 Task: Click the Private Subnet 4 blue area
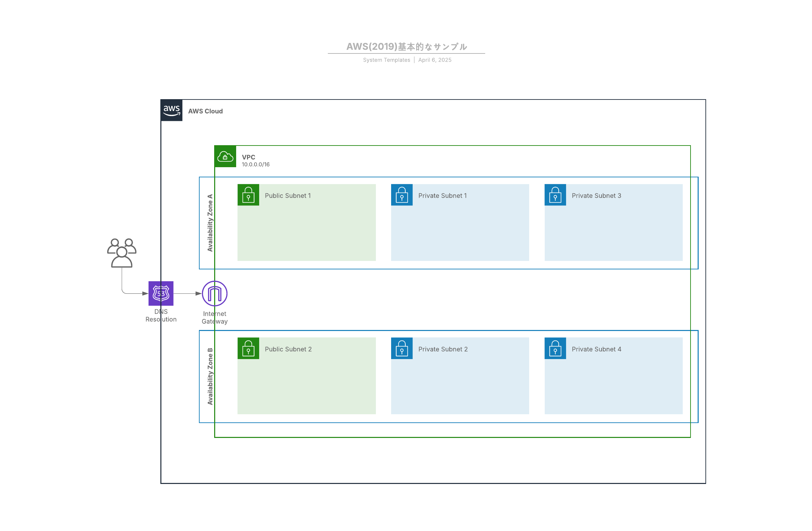[x=613, y=376]
